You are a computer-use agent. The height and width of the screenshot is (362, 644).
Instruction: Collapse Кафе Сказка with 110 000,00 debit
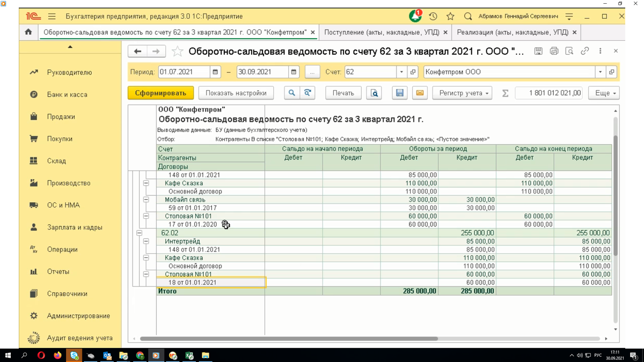point(145,183)
